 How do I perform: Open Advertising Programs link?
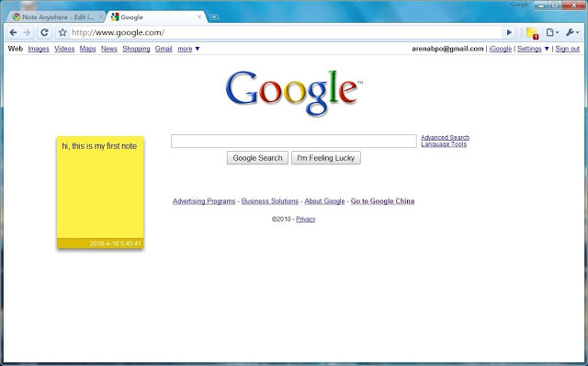(x=204, y=201)
